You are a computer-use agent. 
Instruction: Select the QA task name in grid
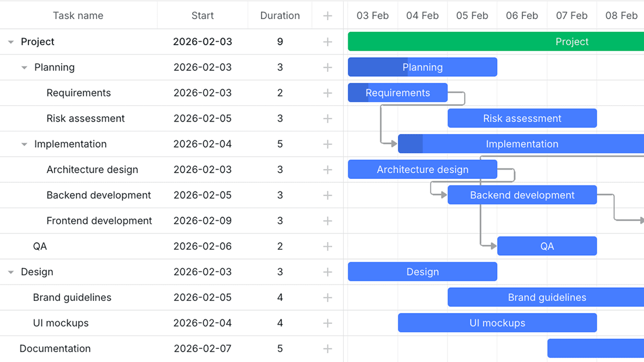[x=40, y=246]
